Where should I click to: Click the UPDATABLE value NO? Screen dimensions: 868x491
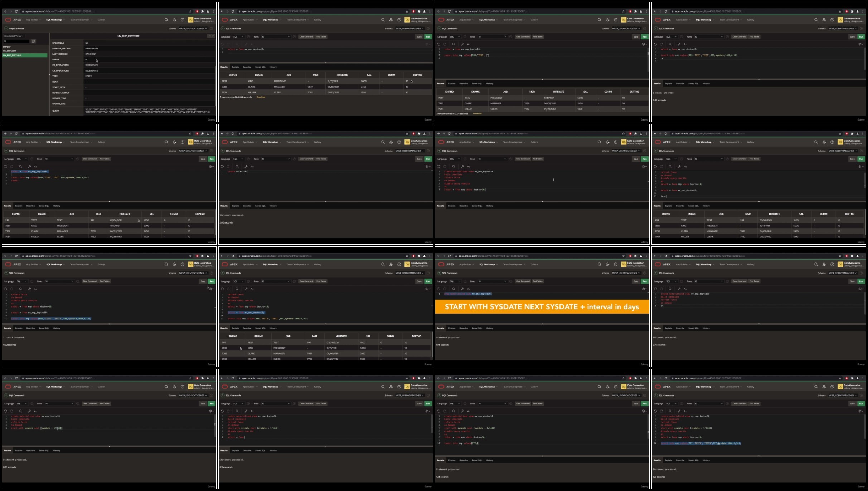coord(87,43)
